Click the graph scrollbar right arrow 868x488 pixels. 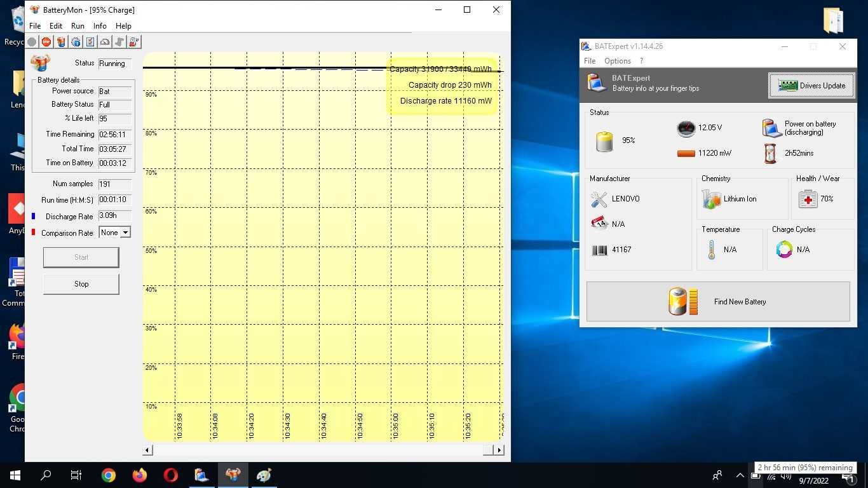(x=499, y=450)
